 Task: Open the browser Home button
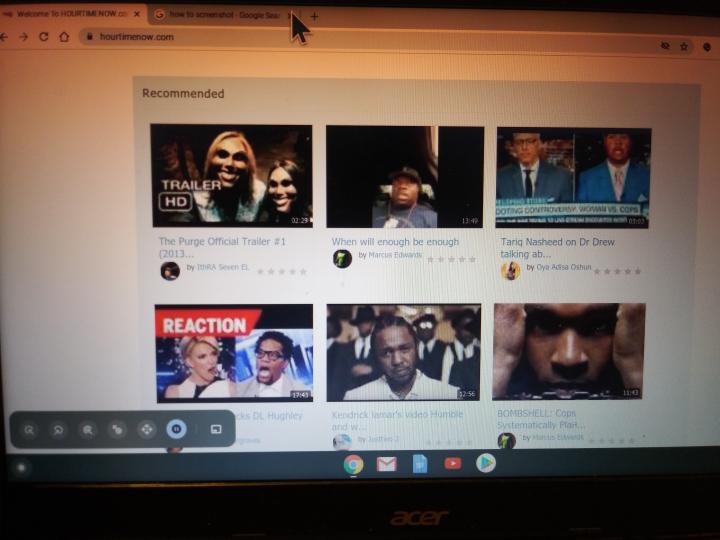[x=64, y=37]
